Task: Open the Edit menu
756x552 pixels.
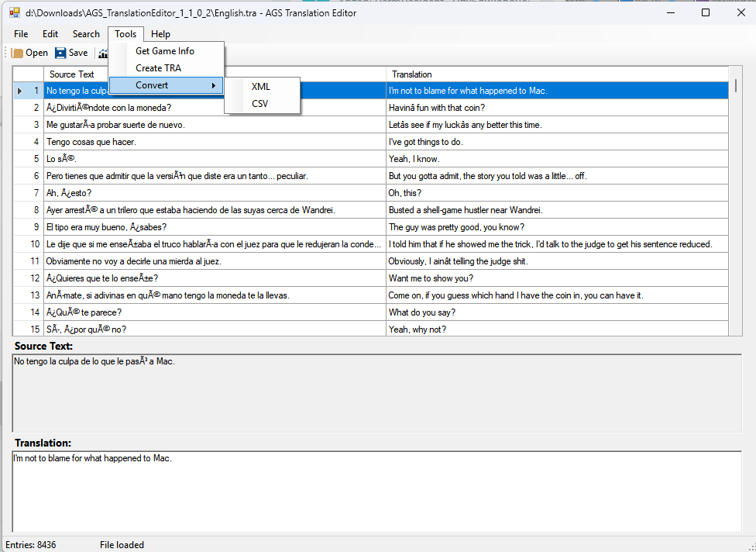Action: (50, 34)
